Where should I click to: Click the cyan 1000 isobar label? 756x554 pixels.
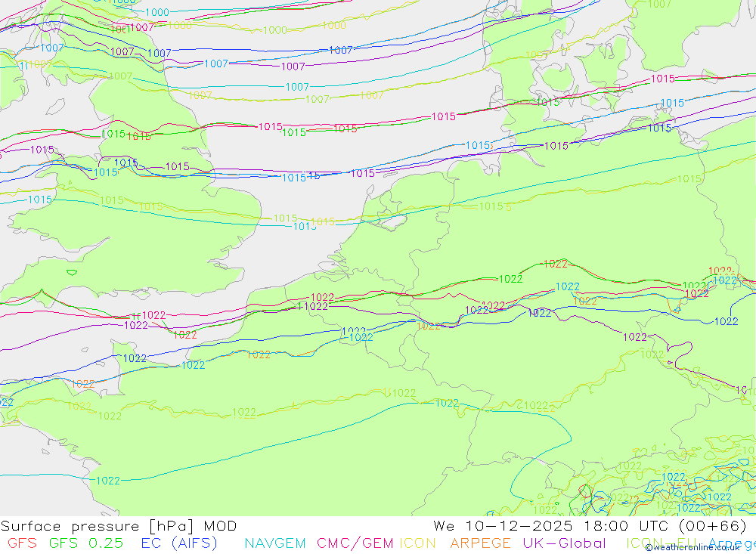(x=157, y=12)
